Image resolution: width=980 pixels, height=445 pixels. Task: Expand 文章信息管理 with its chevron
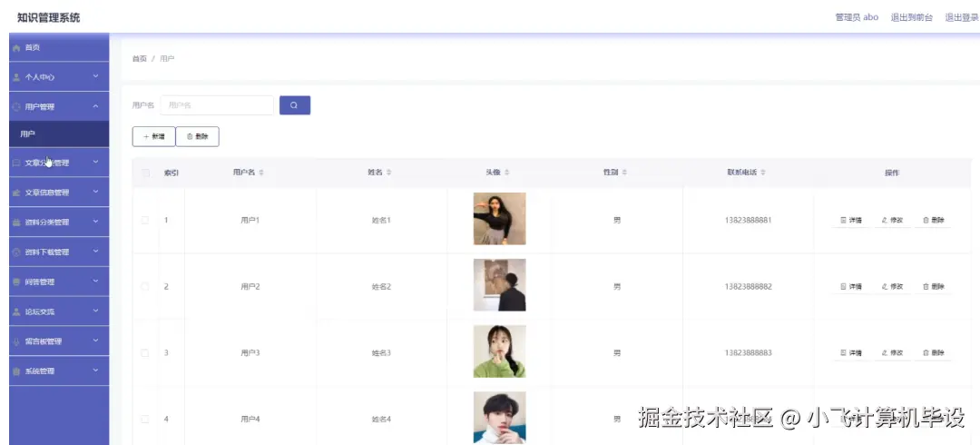tap(95, 192)
